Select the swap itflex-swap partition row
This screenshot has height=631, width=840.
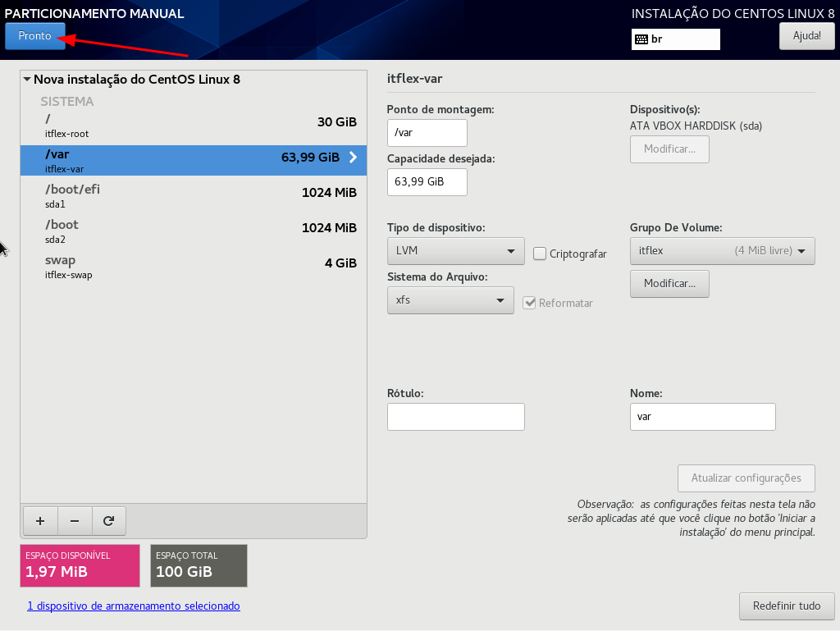(x=194, y=266)
